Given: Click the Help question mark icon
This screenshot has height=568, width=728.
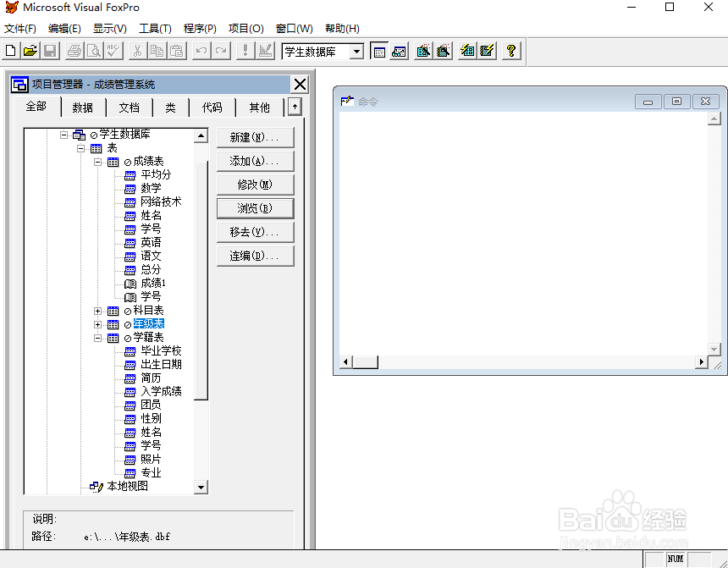Looking at the screenshot, I should 511,51.
